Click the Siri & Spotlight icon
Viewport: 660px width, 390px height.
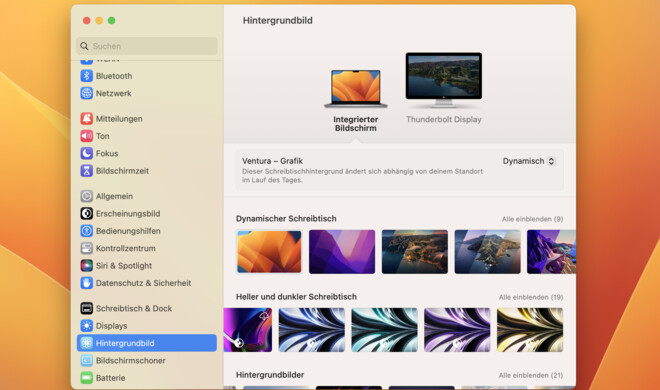click(x=86, y=265)
